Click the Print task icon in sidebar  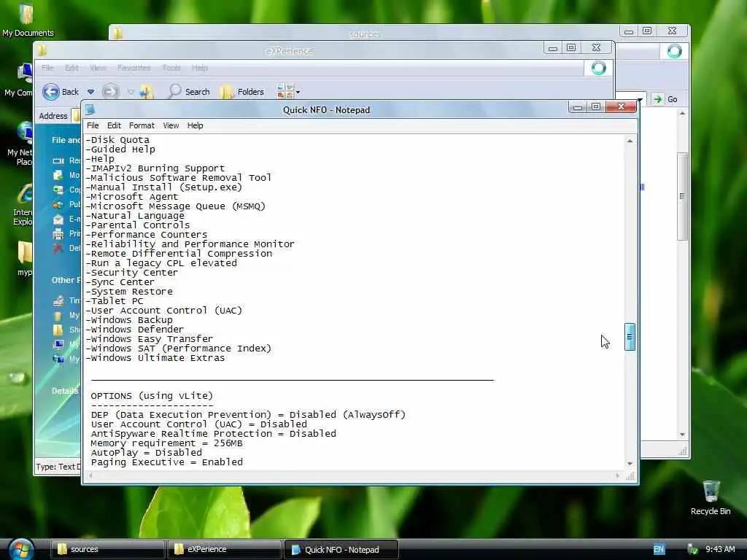click(58, 234)
